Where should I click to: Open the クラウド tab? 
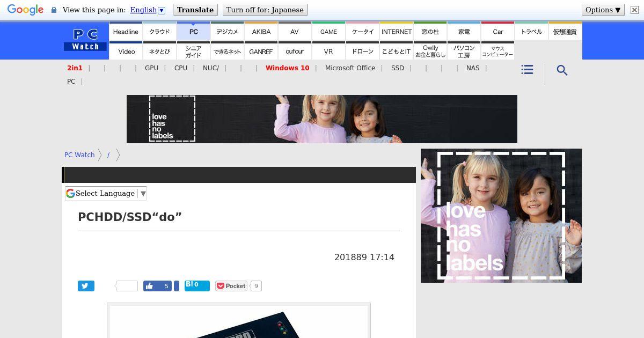pos(159,32)
